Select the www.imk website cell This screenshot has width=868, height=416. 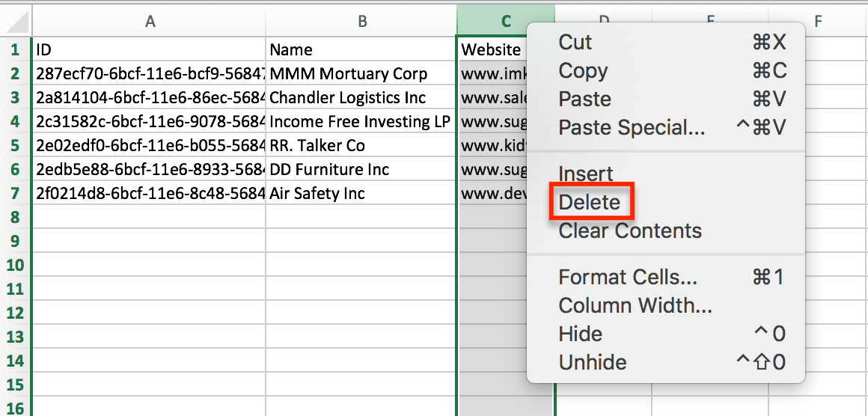492,73
